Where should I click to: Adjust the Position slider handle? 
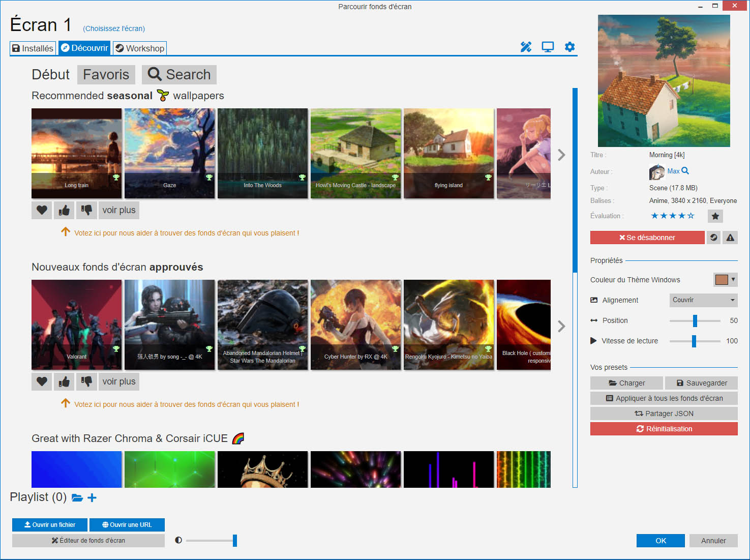click(x=695, y=320)
